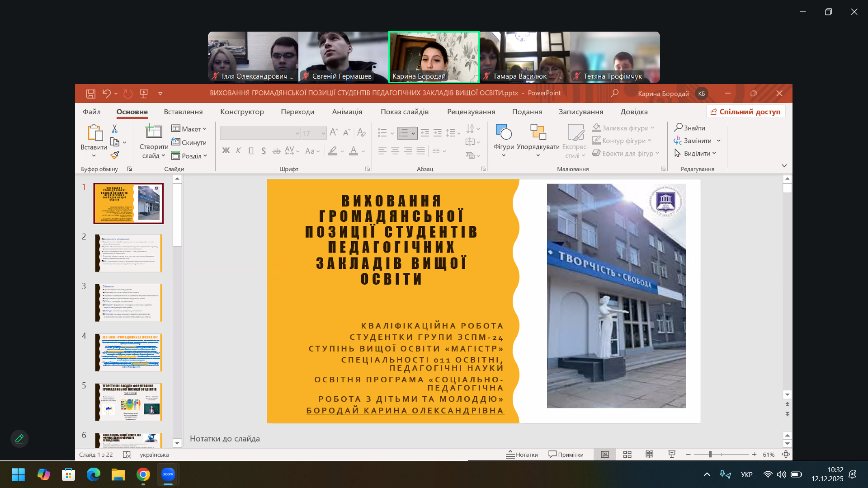Click Zoom app icon in taskbar
Screen dimensions: 868x488
coord(168,474)
